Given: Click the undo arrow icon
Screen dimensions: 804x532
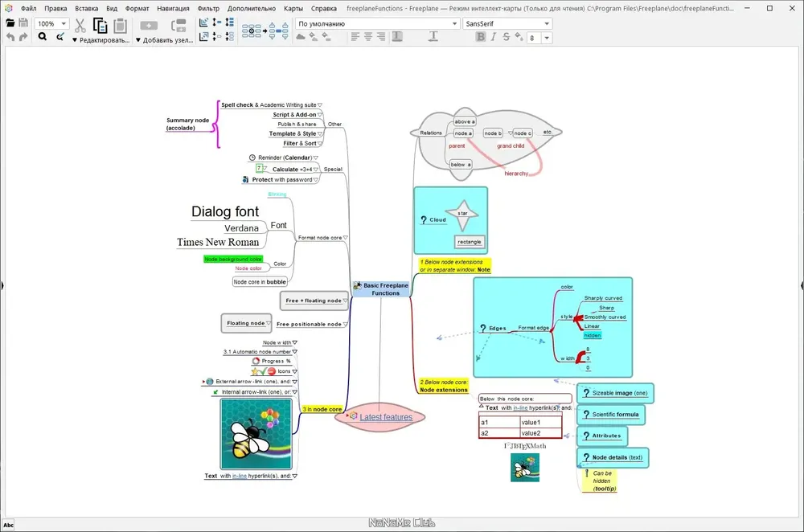Looking at the screenshot, I should [x=10, y=37].
